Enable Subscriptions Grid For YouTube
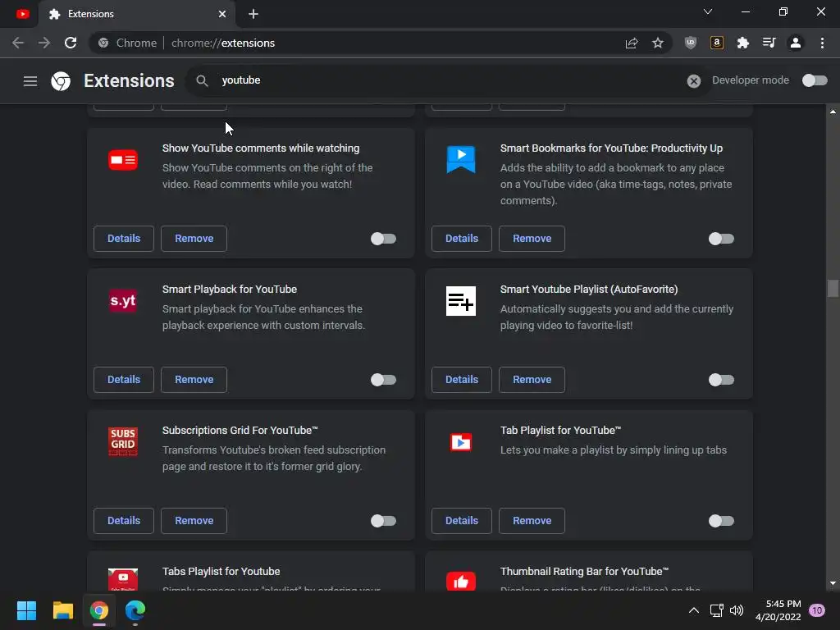This screenshot has width=840, height=630. [x=384, y=521]
